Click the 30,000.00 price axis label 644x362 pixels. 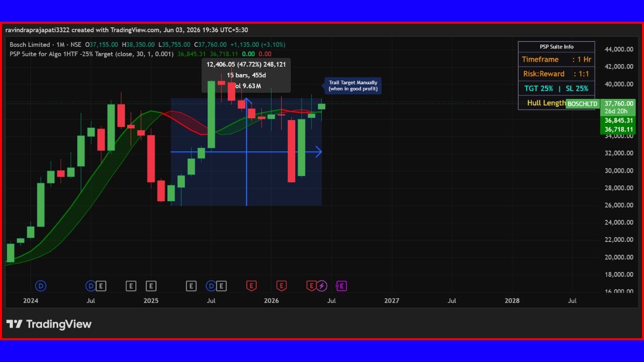tap(619, 171)
